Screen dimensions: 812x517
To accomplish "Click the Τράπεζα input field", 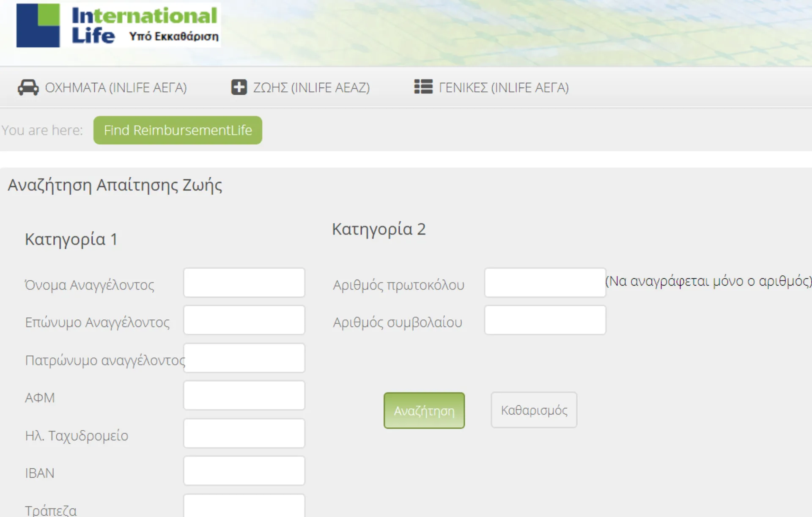I will (x=244, y=507).
